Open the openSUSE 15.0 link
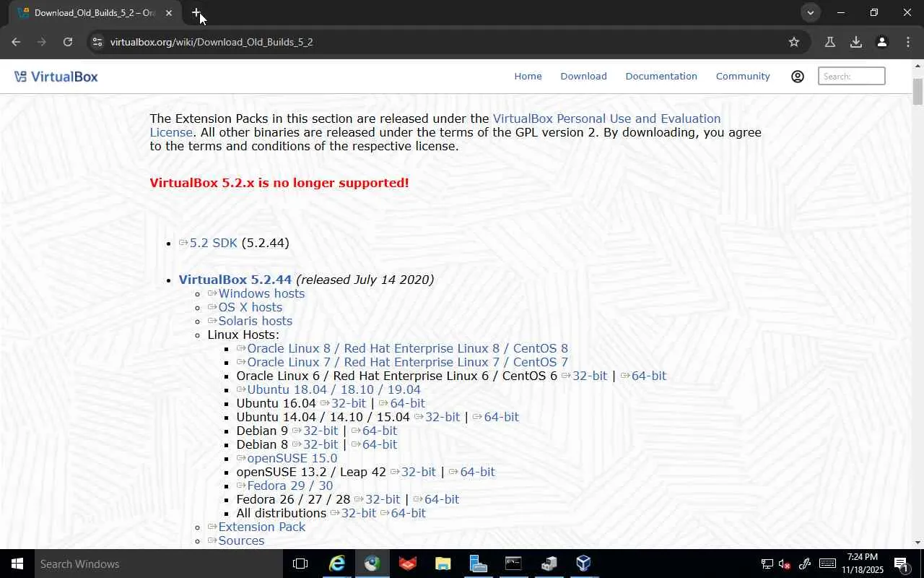Image resolution: width=924 pixels, height=578 pixels. [x=287, y=458]
